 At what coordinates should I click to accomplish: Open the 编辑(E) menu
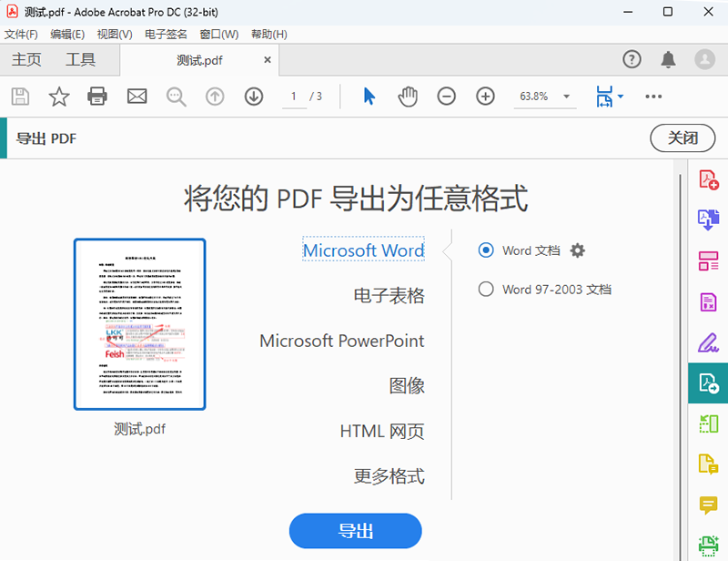67,35
